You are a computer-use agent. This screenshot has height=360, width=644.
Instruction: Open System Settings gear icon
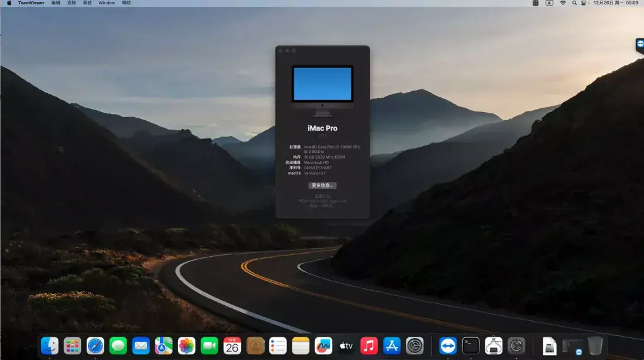coord(415,346)
